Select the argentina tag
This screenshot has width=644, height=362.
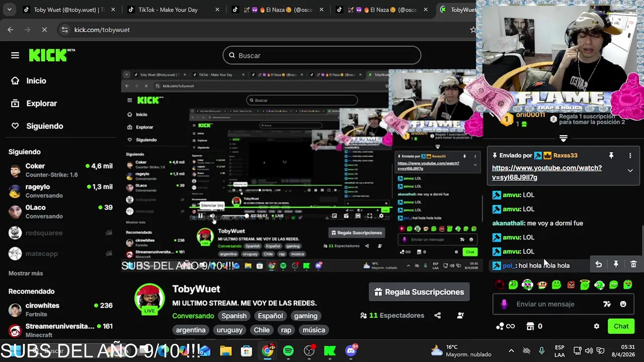click(x=191, y=330)
